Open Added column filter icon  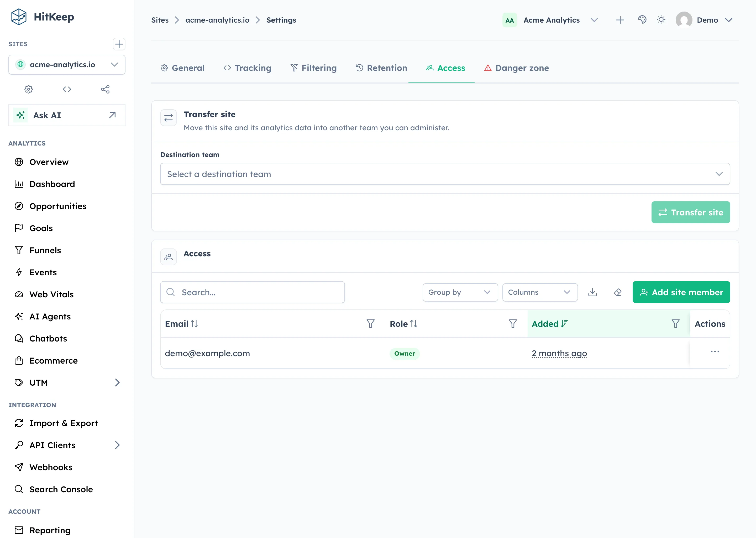[676, 324]
